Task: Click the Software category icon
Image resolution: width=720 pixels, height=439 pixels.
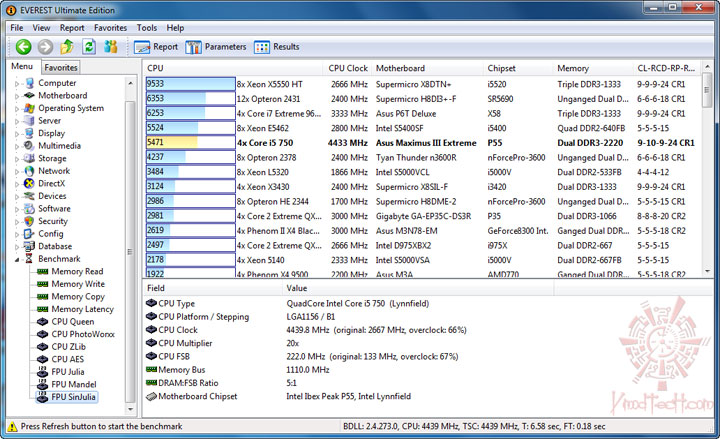Action: point(30,208)
